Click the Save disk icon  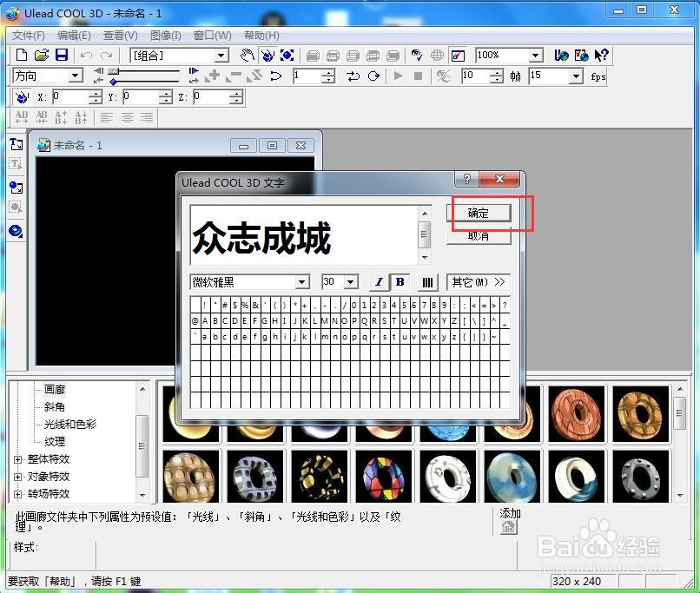point(61,56)
